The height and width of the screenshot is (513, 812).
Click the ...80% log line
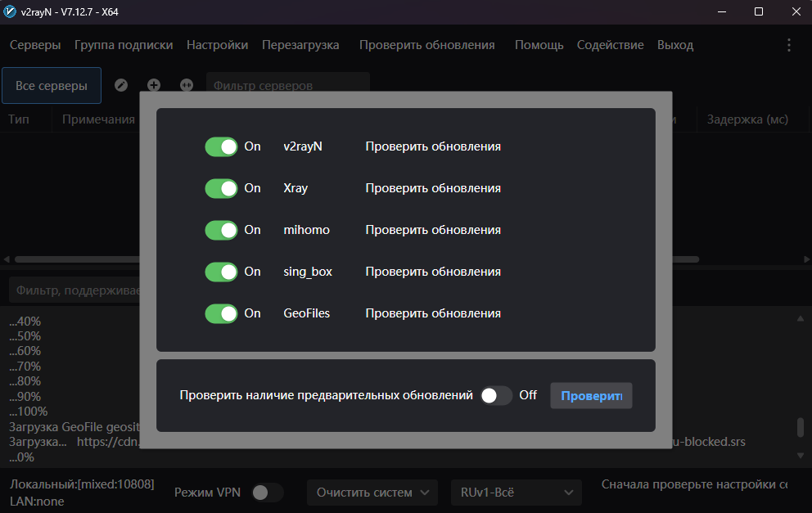pyautogui.click(x=25, y=381)
